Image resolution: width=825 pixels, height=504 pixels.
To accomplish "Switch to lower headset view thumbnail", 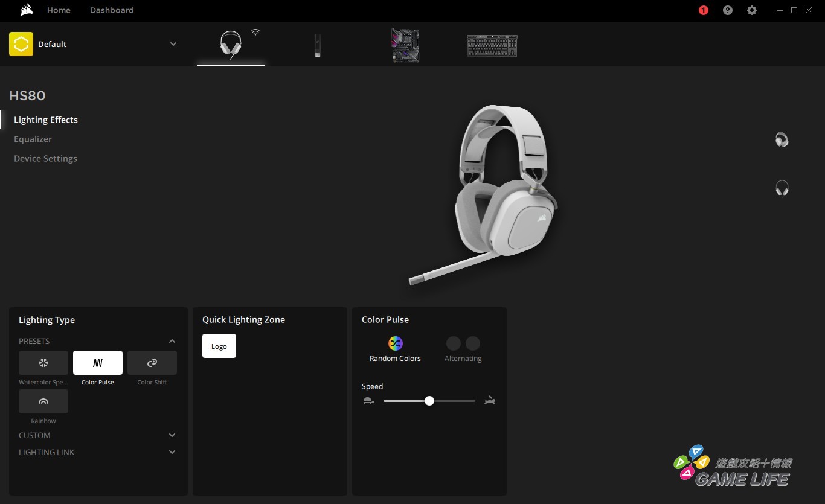I will [x=782, y=188].
